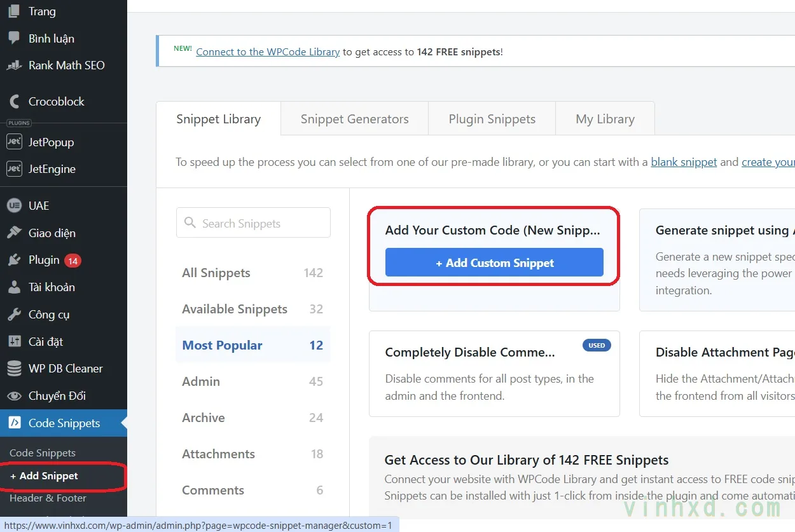
Task: Filter by All Snippets category
Action: (x=252, y=273)
